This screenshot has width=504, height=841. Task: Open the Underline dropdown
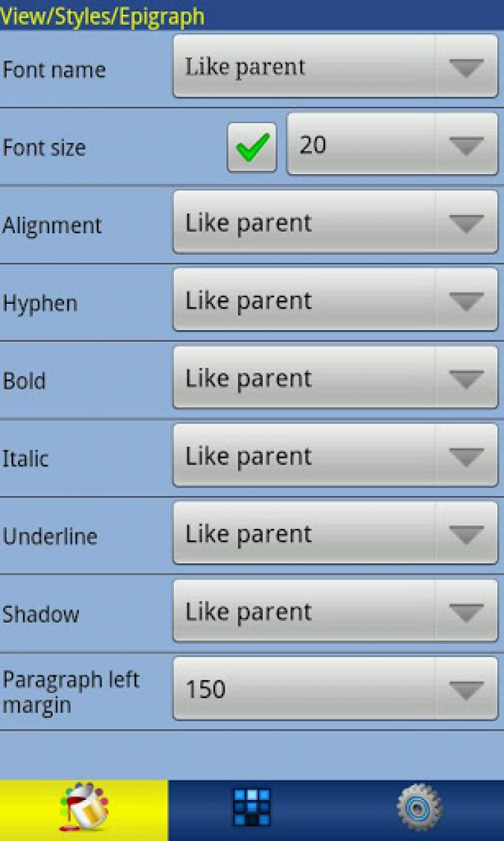coord(335,534)
